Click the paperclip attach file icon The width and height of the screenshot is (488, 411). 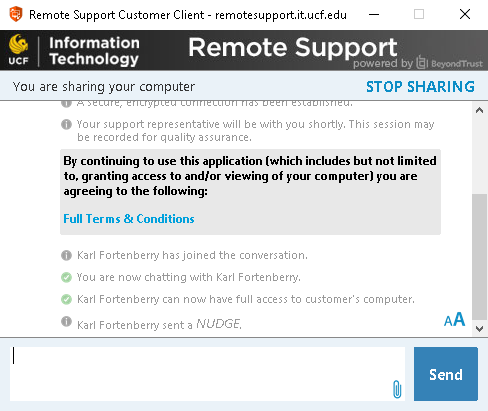tap(397, 389)
